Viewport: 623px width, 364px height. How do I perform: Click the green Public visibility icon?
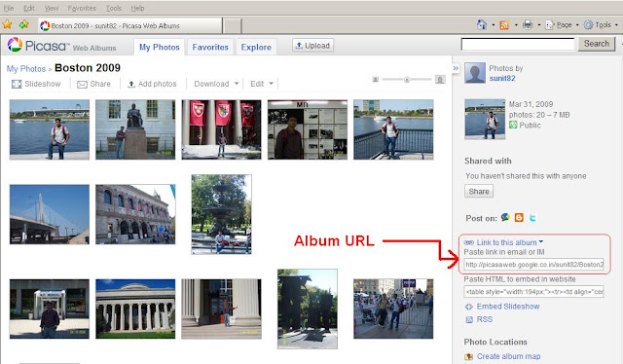pyautogui.click(x=513, y=126)
